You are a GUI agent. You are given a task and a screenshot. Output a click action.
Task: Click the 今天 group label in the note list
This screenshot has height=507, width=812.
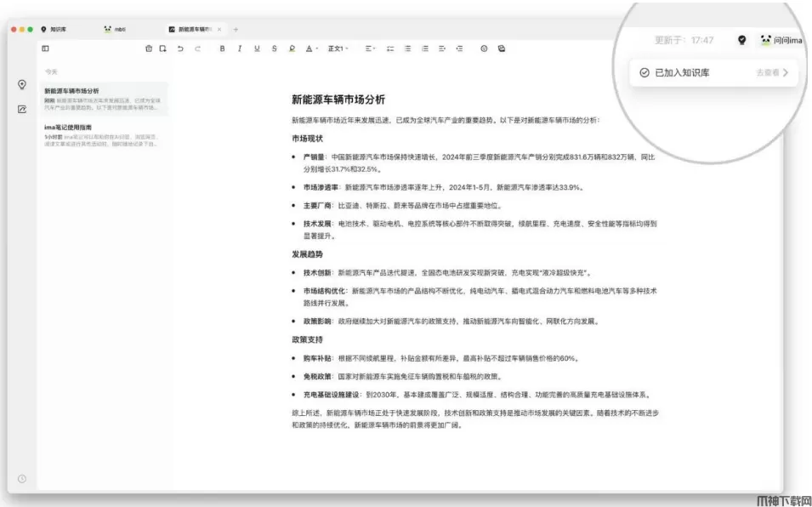pos(51,71)
